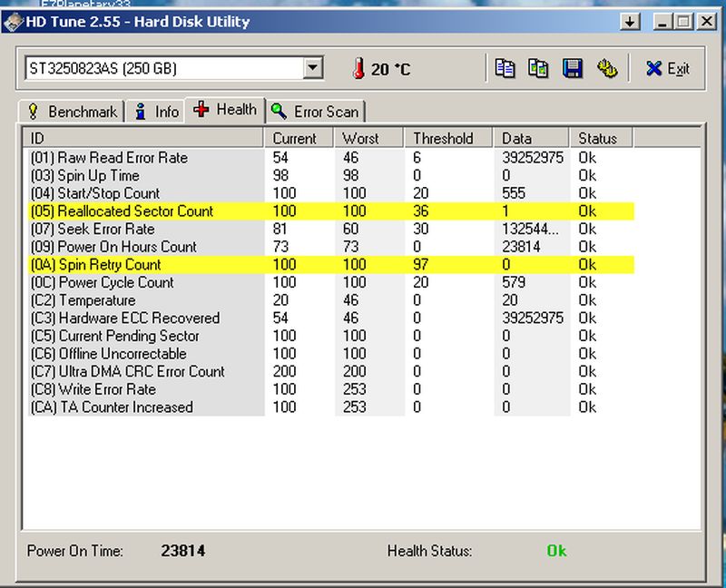Copy info to clipboard icon

click(x=505, y=69)
